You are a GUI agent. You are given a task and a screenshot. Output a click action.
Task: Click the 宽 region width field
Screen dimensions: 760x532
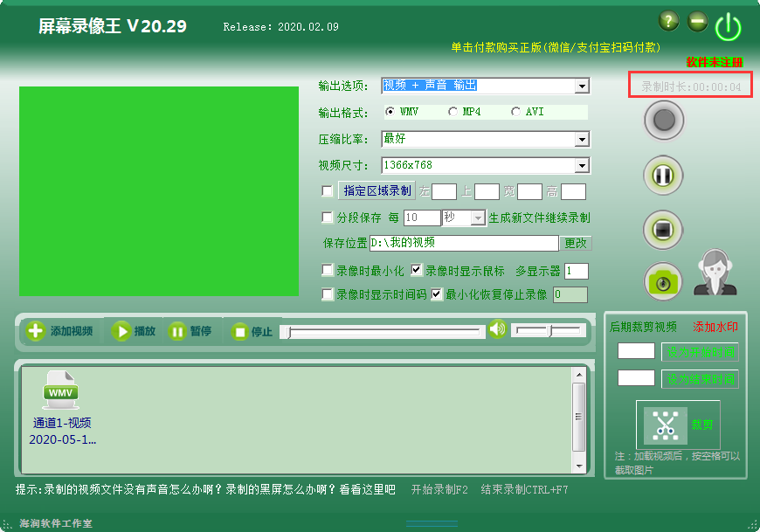(x=529, y=191)
